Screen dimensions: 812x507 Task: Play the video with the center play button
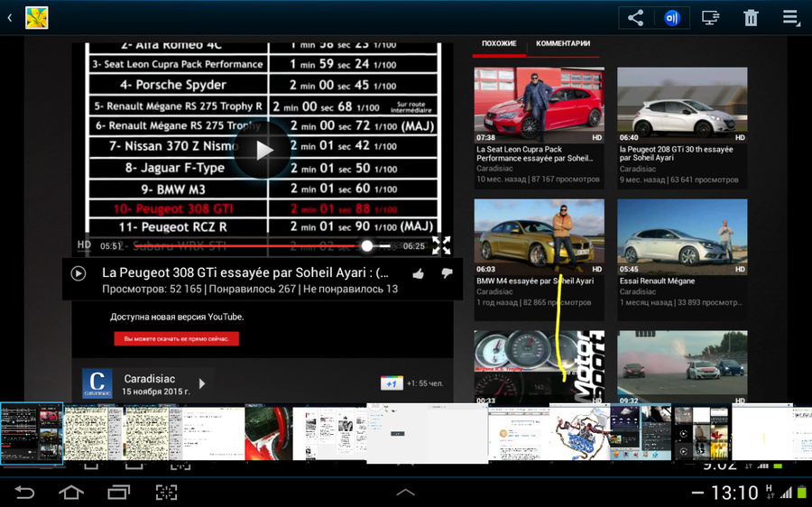click(263, 150)
